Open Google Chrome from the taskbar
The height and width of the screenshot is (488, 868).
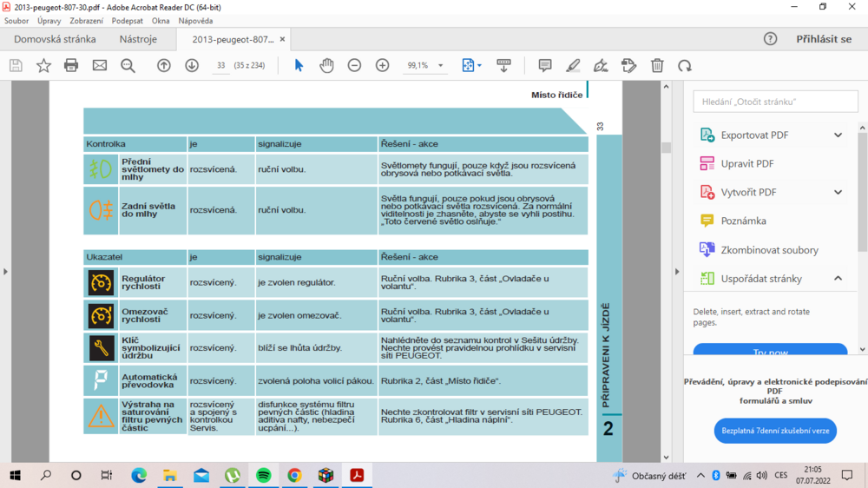[294, 475]
